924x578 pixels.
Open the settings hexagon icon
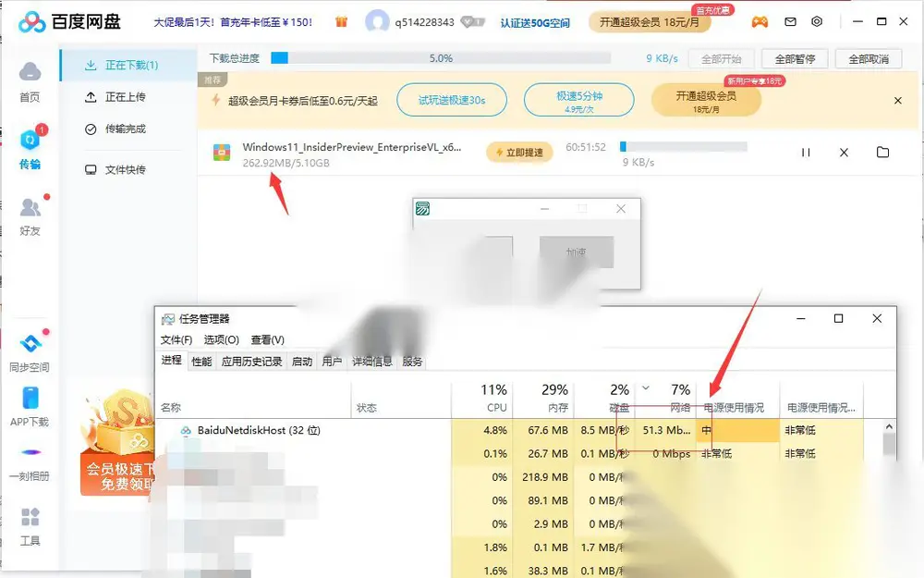pos(817,22)
